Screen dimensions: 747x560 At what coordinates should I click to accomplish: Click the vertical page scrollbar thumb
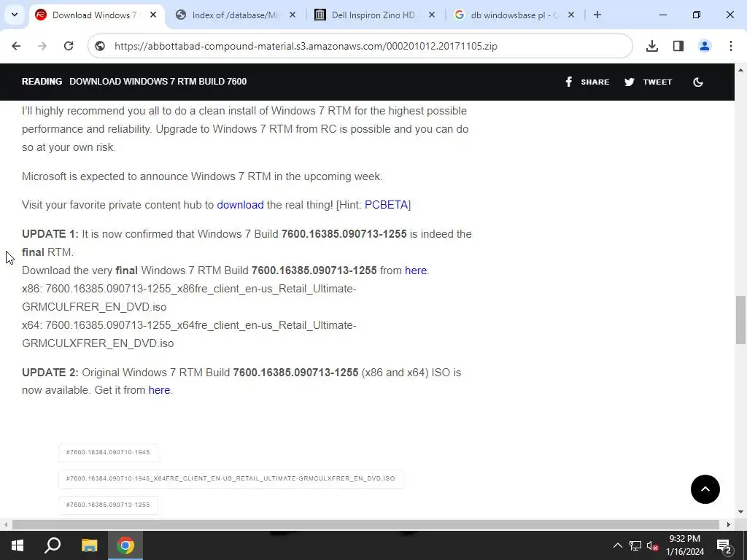[x=740, y=319]
